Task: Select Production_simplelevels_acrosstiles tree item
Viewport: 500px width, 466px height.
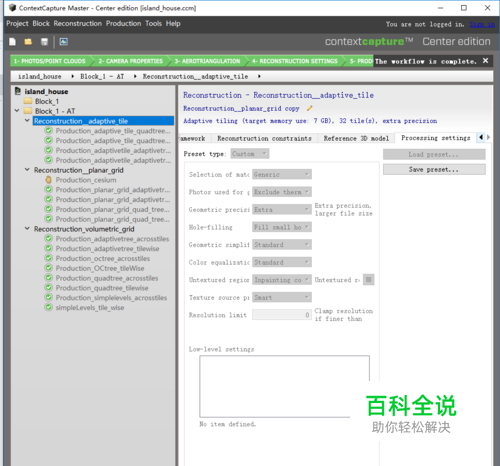Action: [111, 298]
